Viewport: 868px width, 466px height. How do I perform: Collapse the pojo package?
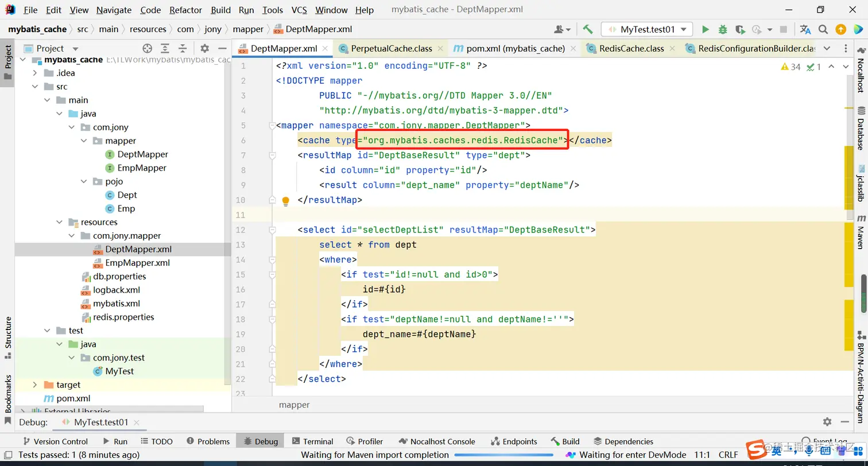click(x=83, y=181)
